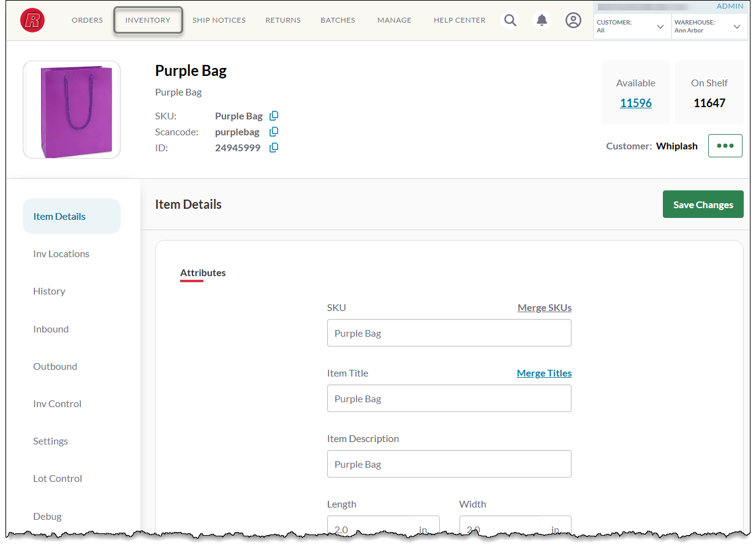Open the Length unit selector

click(x=424, y=529)
